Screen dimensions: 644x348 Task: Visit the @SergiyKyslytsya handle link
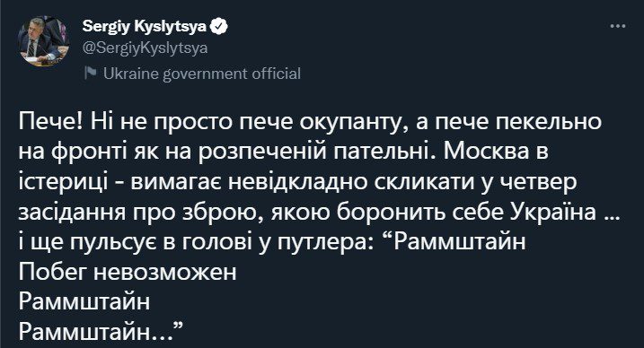(x=145, y=48)
